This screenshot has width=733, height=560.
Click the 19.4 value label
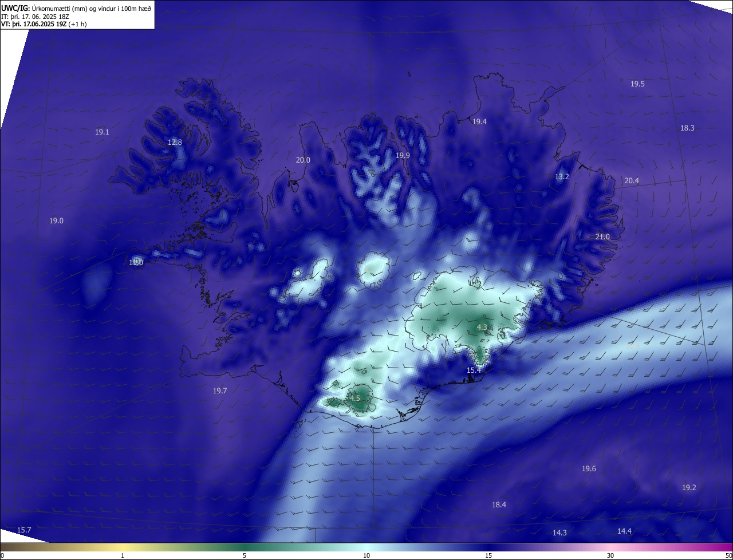coord(479,122)
